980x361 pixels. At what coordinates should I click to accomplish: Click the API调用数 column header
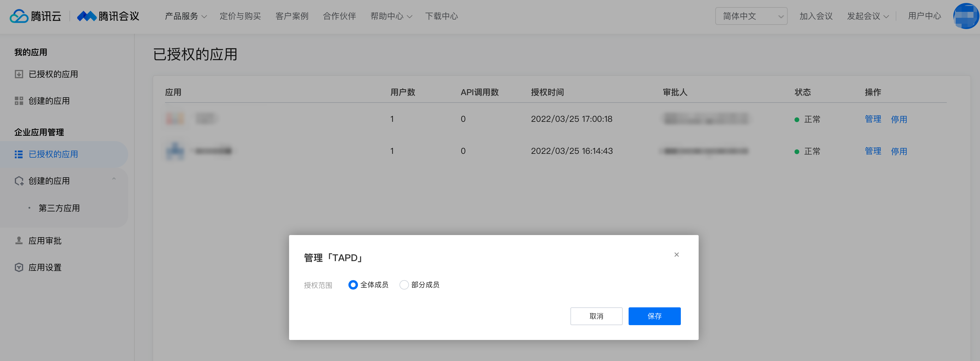pos(479,92)
